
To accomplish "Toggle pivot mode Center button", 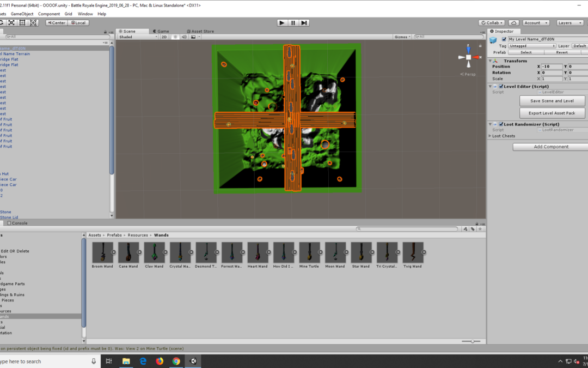I will (57, 23).
